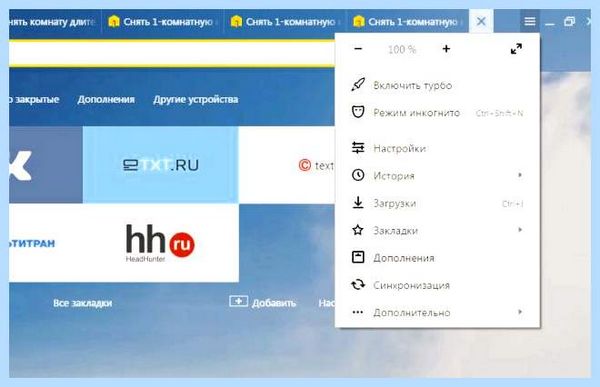600x387 pixels.
Task: Click the rocket icon for turbo
Action: tap(358, 85)
